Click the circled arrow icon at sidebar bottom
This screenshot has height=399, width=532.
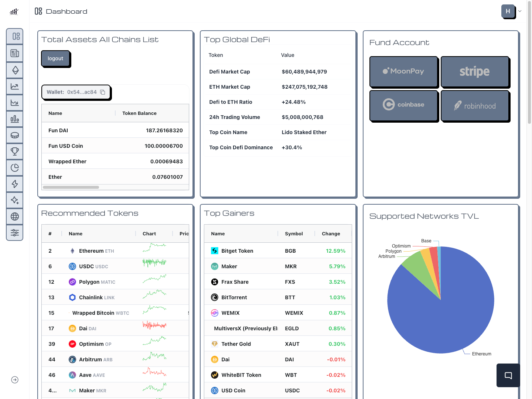[x=15, y=380]
